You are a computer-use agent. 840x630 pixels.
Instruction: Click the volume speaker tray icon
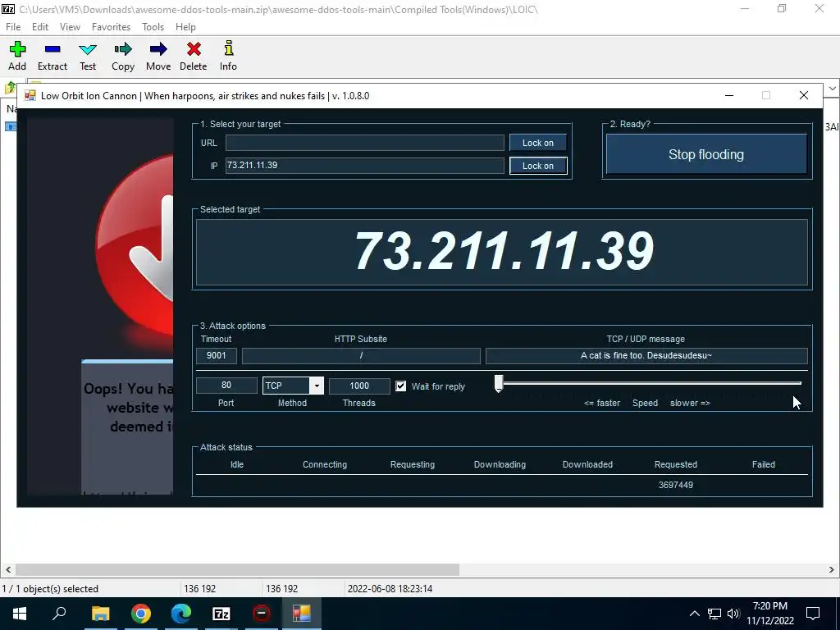pos(733,614)
